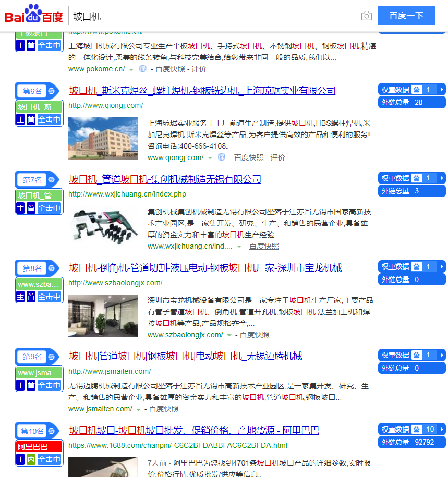Click the 主 badge under 第9名

pyautogui.click(x=20, y=385)
